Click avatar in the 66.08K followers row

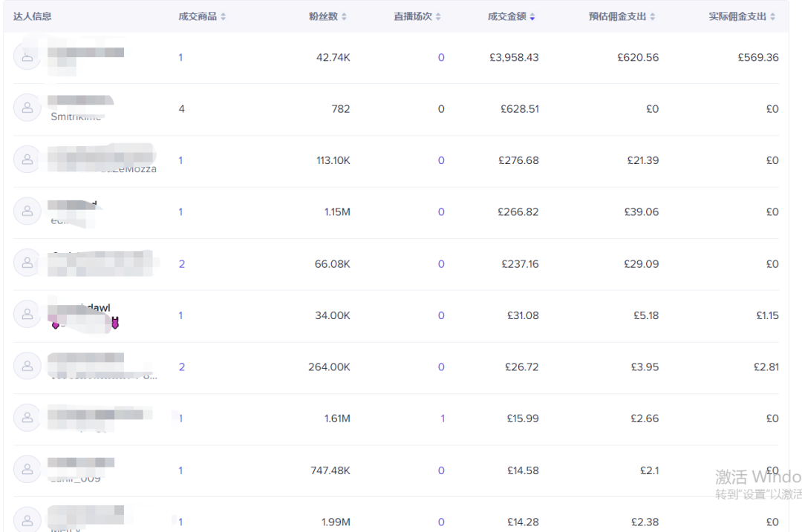[x=27, y=263]
